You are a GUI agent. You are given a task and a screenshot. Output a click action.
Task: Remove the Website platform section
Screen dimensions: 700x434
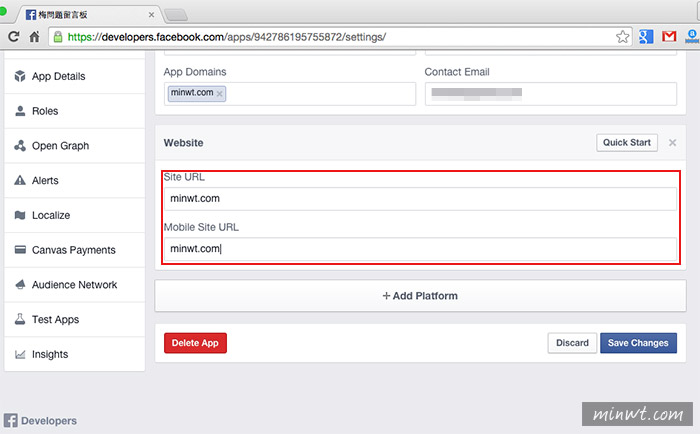click(x=672, y=143)
